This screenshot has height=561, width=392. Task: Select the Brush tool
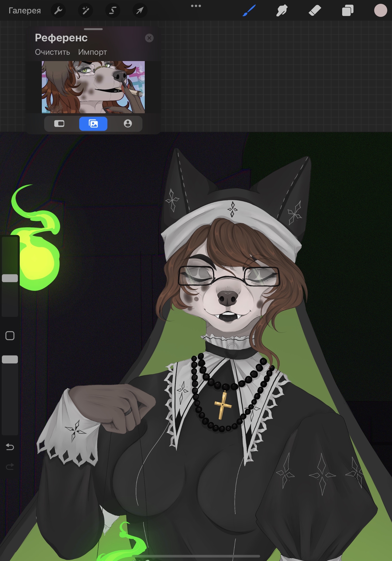click(x=249, y=11)
